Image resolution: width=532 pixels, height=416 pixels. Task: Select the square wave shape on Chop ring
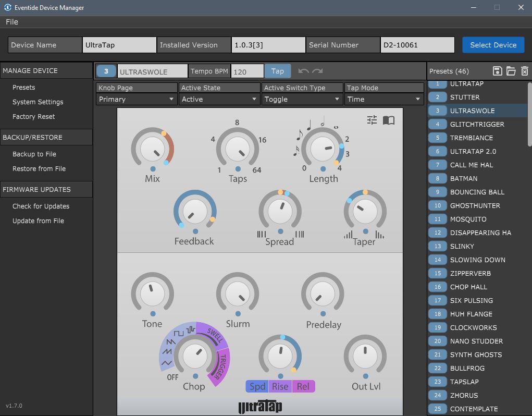pos(178,334)
